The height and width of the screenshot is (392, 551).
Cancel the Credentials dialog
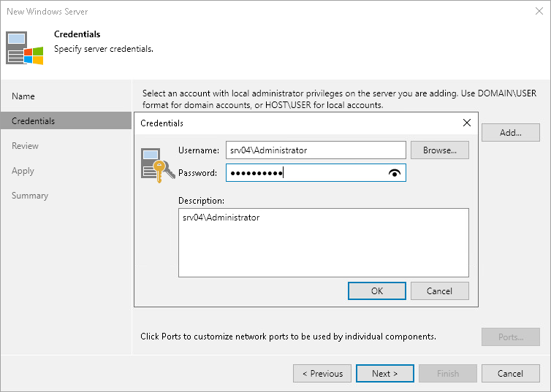click(x=440, y=291)
